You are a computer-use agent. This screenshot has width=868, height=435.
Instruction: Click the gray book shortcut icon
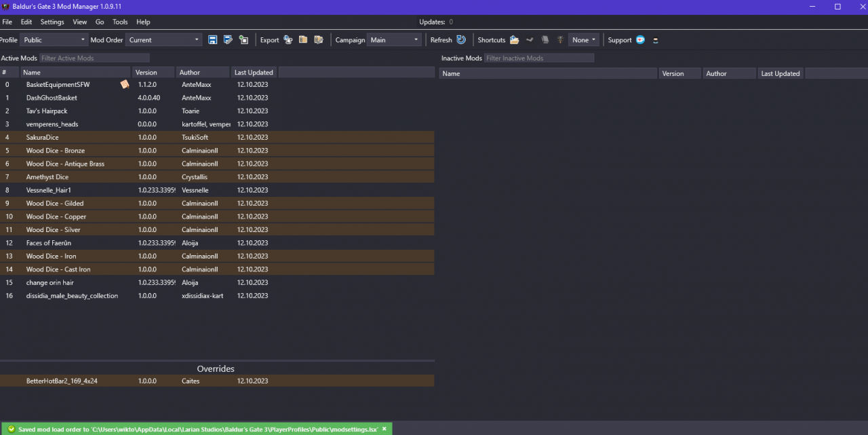(545, 40)
